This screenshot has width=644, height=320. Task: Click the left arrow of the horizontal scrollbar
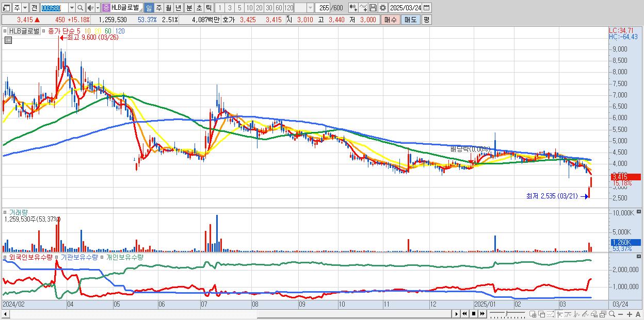(x=6, y=314)
